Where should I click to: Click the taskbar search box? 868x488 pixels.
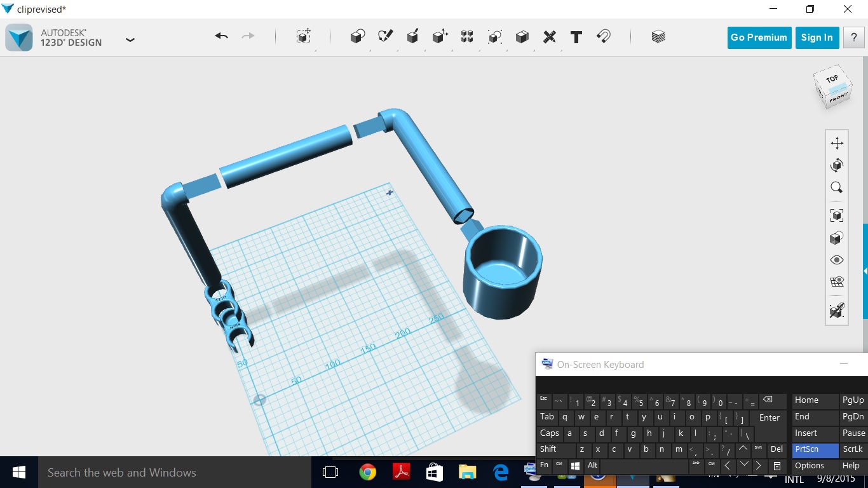pyautogui.click(x=175, y=472)
